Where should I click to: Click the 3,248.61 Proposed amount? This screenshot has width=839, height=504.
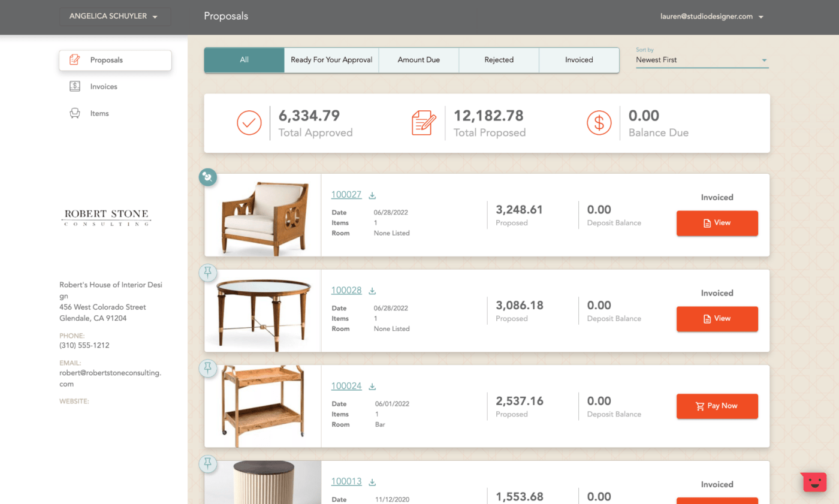[x=519, y=210]
